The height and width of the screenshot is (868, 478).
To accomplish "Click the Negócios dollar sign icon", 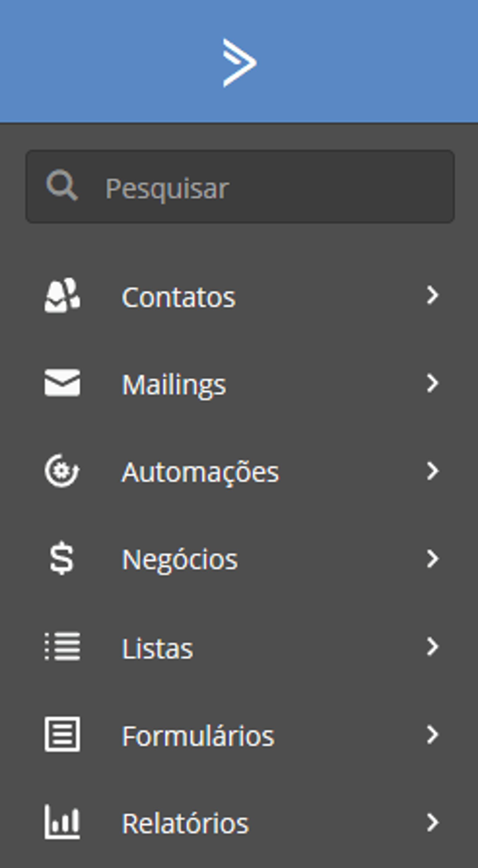I will coord(62,558).
